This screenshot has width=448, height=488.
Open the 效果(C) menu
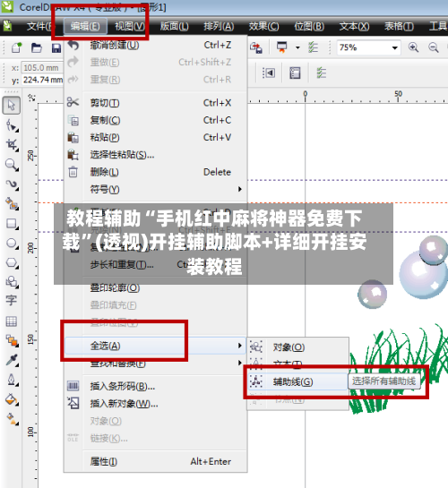(263, 26)
